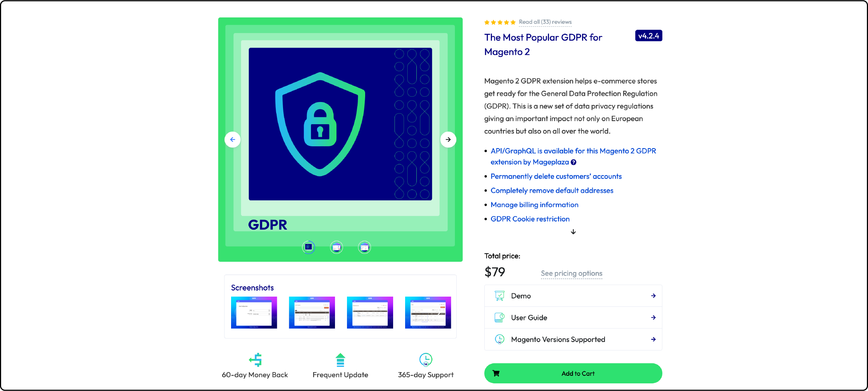868x391 pixels.
Task: Click the Total price label
Action: pyautogui.click(x=502, y=256)
